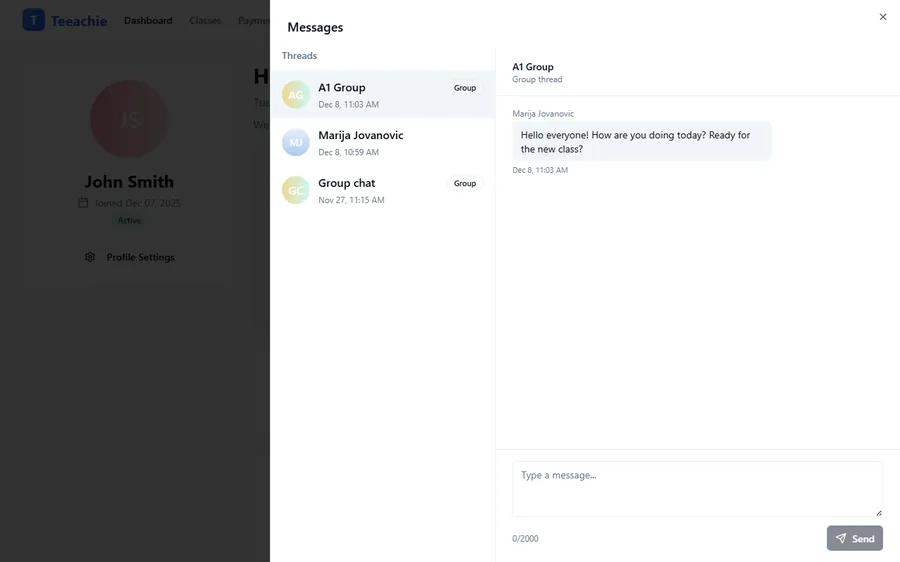
Task: Click the MJ avatar for Marija Jovanovic
Action: (x=295, y=143)
